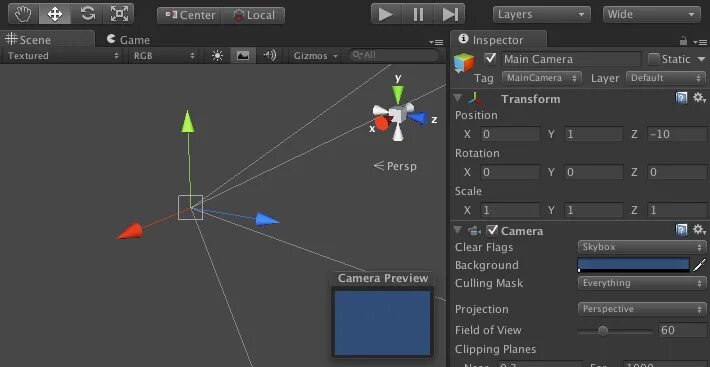Viewport: 710px width, 367px height.
Task: Click Field of View value field
Action: (682, 330)
